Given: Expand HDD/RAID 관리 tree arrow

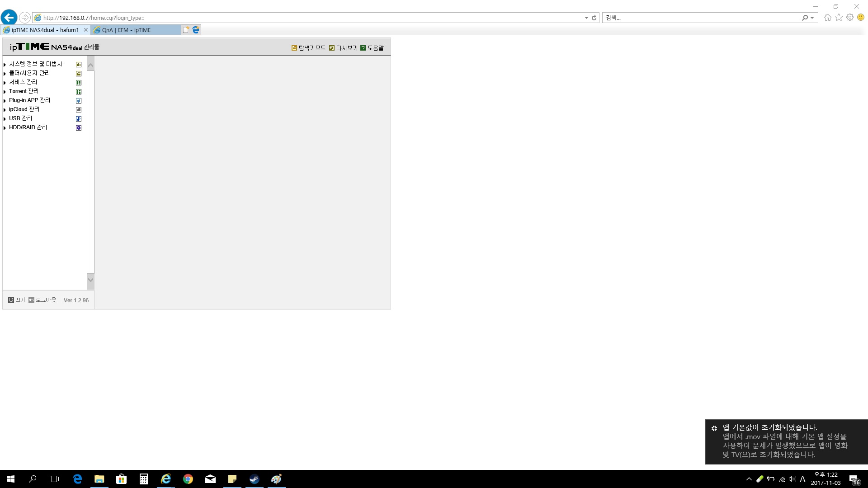Looking at the screenshot, I should coord(5,128).
